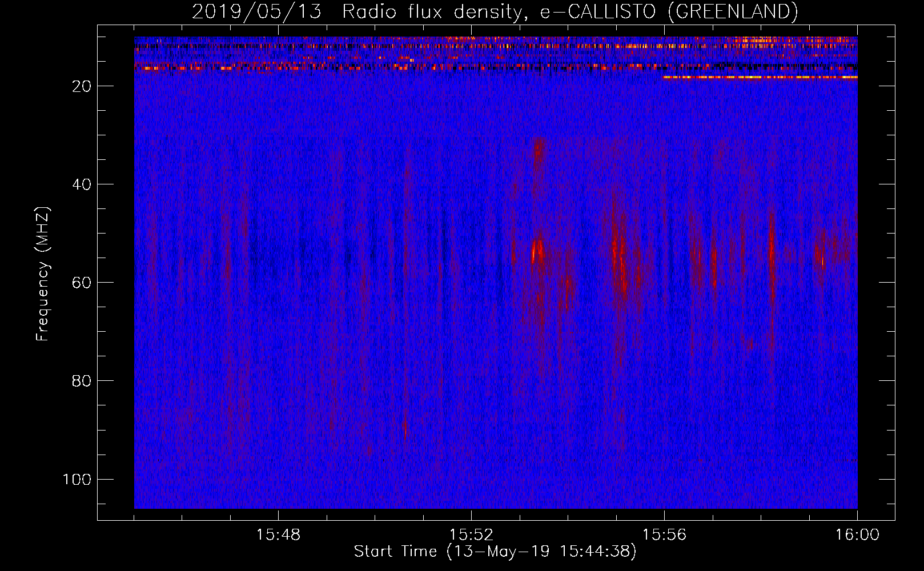The width and height of the screenshot is (924, 571).
Task: Click the 40 frequency tick label
Action: point(82,184)
